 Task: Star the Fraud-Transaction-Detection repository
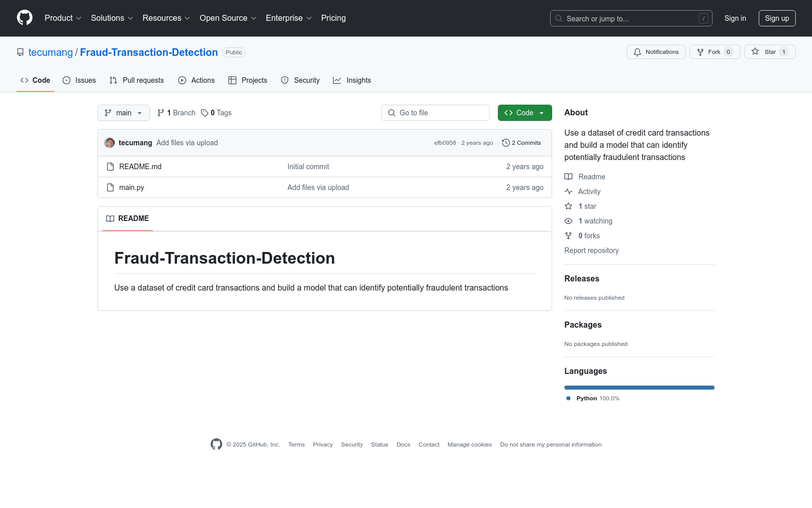[x=769, y=52]
